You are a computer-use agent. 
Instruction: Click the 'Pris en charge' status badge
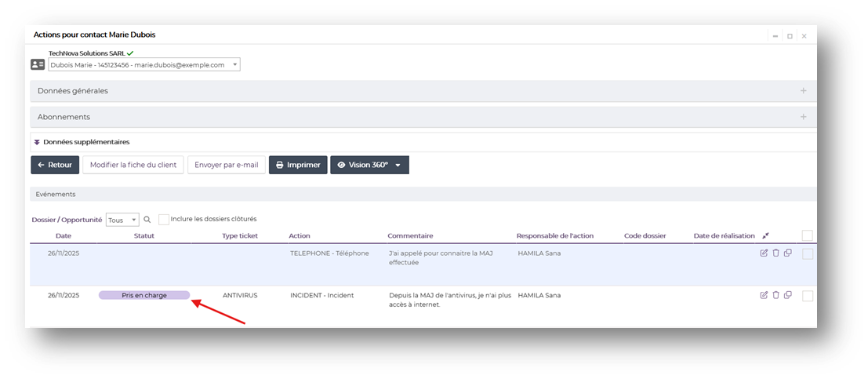point(144,296)
